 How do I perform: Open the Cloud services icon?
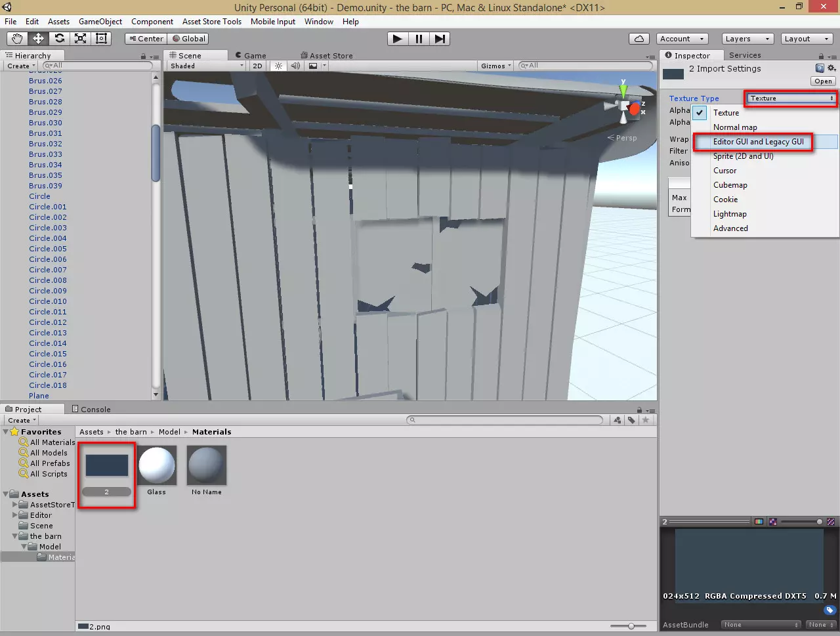[639, 39]
